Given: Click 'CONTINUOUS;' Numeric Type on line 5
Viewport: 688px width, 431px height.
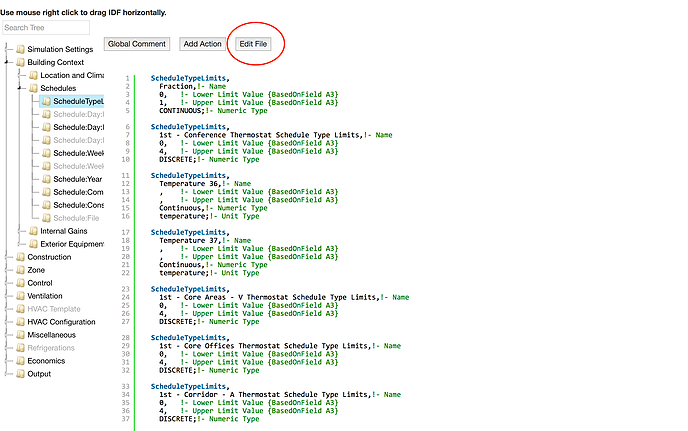Looking at the screenshot, I should [x=213, y=111].
